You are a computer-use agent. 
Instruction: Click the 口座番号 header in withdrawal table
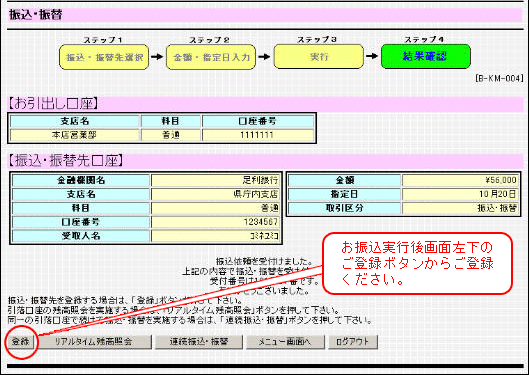[258, 121]
